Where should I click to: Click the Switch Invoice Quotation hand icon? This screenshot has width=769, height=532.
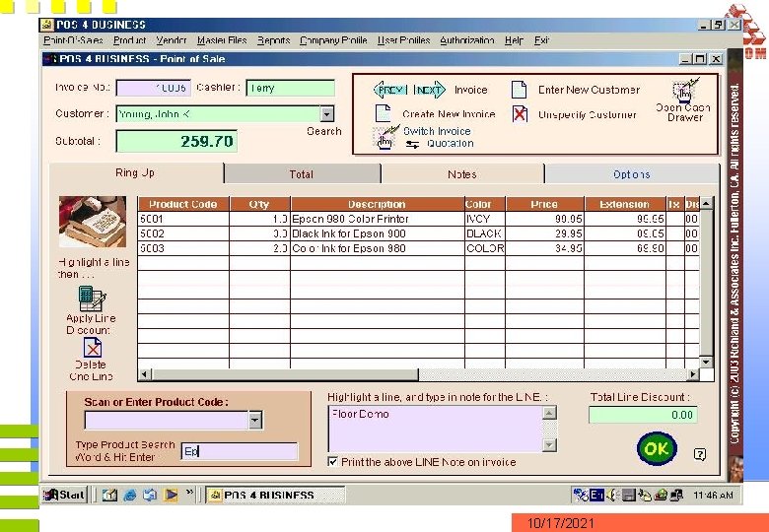[385, 137]
